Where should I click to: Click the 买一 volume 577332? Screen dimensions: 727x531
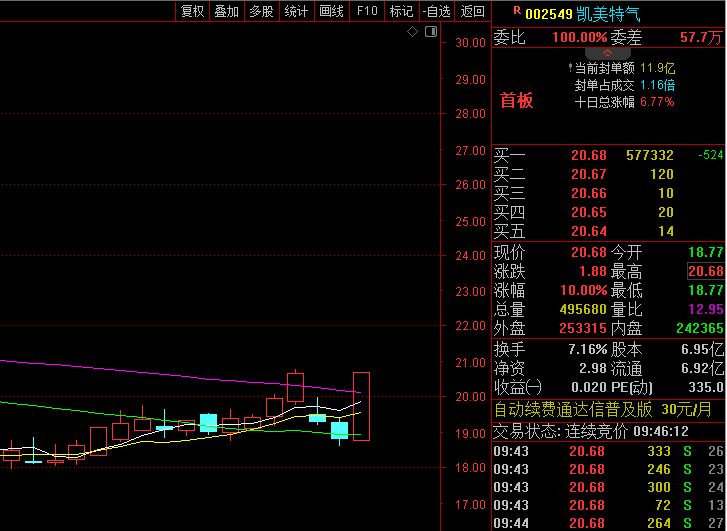click(650, 155)
